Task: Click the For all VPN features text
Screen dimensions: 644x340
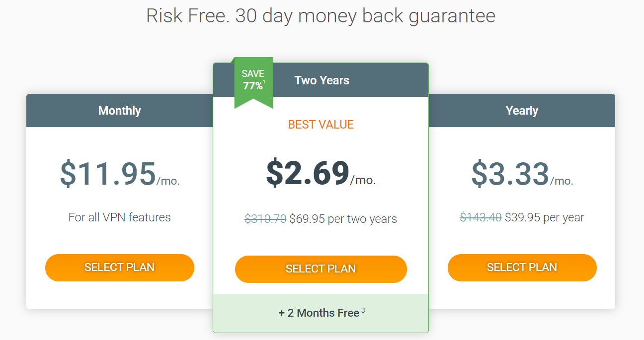Action: [x=120, y=217]
